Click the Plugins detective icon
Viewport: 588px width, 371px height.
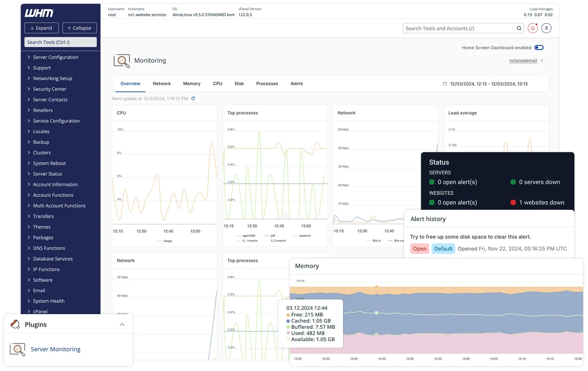(x=15, y=324)
